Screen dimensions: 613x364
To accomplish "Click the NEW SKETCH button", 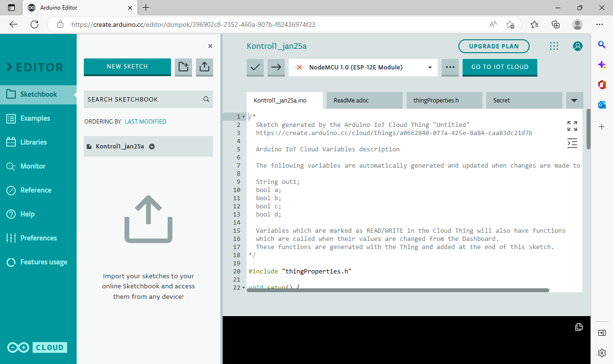I will coord(127,67).
